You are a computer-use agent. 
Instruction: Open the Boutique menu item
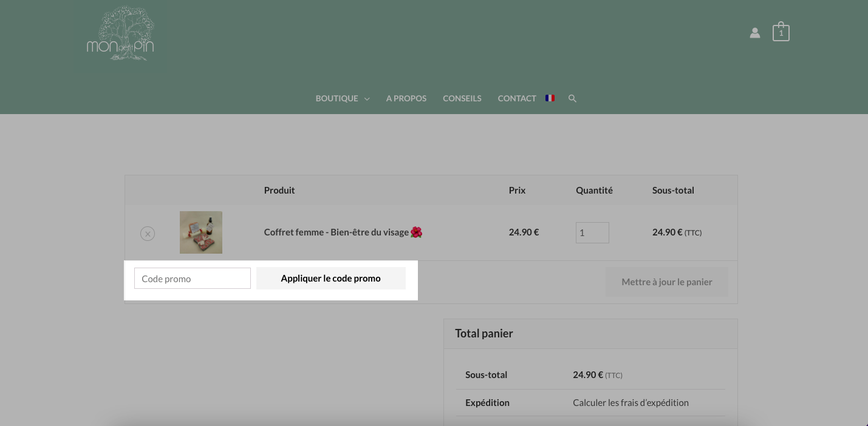pos(337,98)
